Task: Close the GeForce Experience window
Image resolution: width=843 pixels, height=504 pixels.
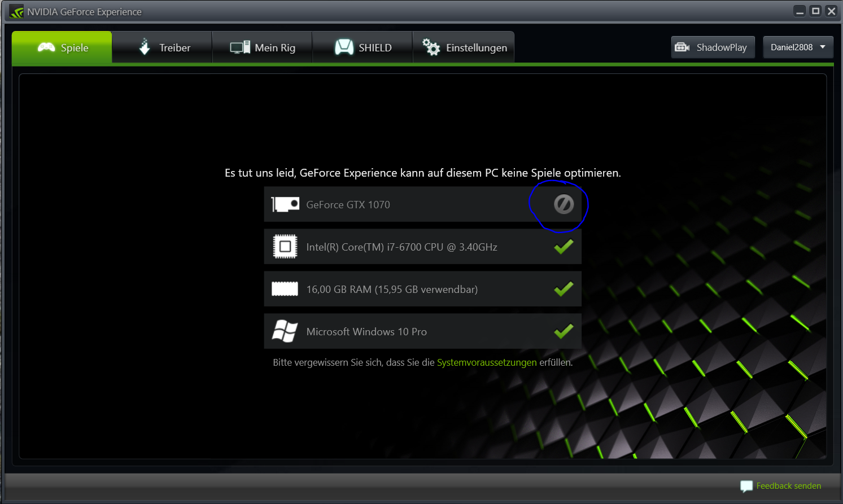Action: (x=831, y=11)
